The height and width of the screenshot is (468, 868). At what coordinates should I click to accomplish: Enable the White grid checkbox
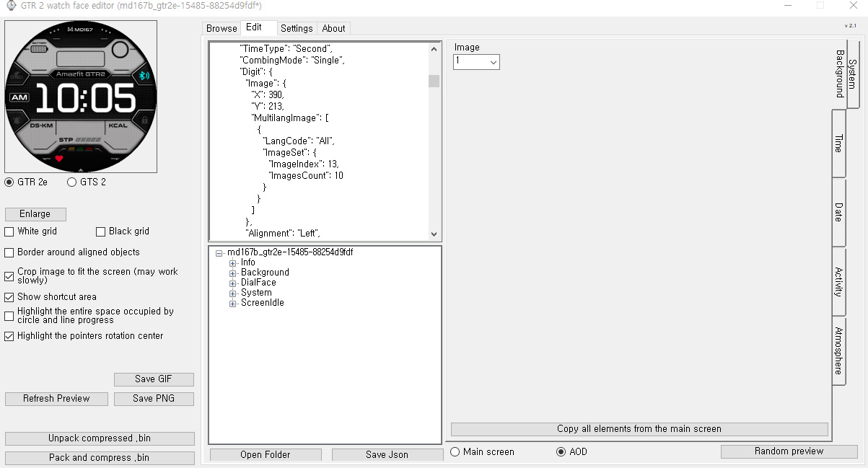[9, 231]
